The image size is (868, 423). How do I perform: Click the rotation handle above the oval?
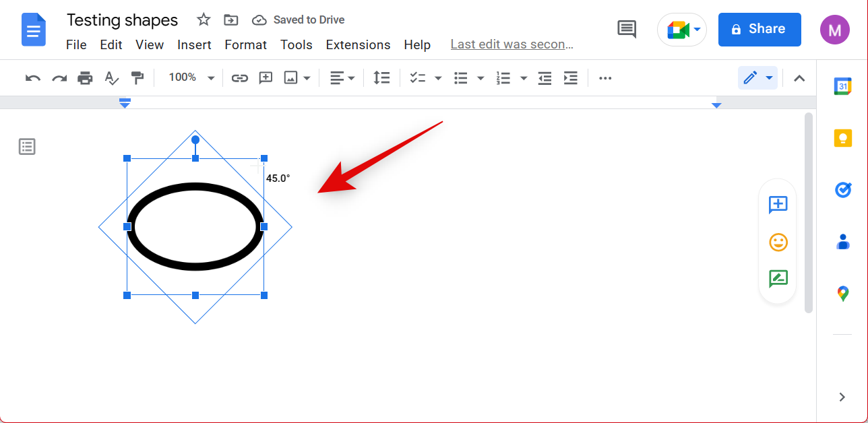tap(195, 139)
